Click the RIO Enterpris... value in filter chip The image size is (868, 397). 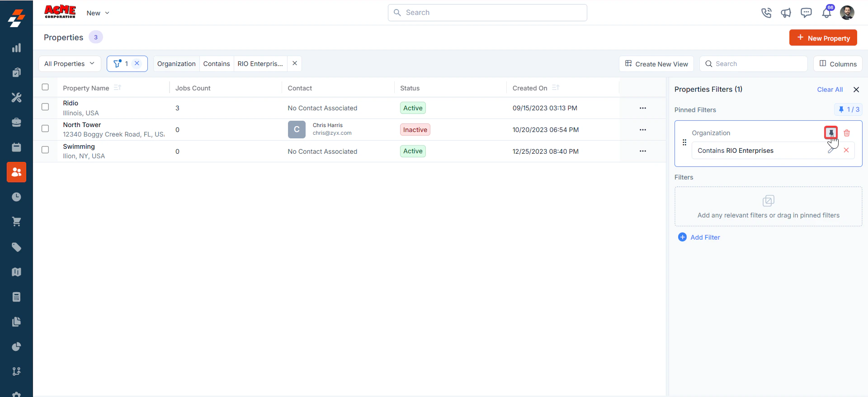[x=260, y=64]
